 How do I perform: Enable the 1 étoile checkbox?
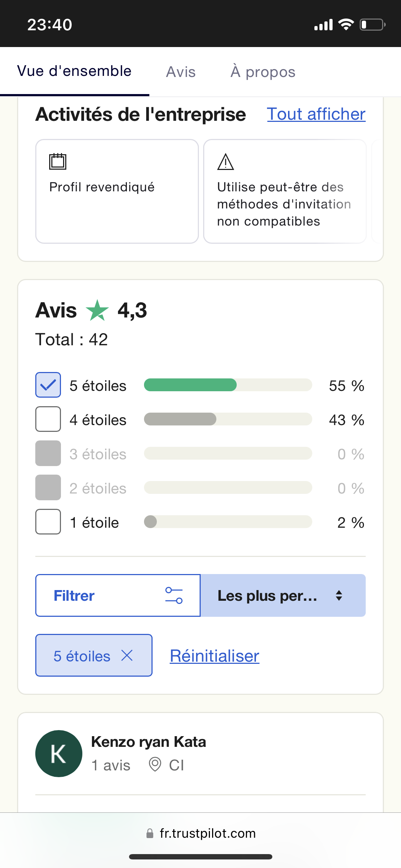[x=48, y=522]
